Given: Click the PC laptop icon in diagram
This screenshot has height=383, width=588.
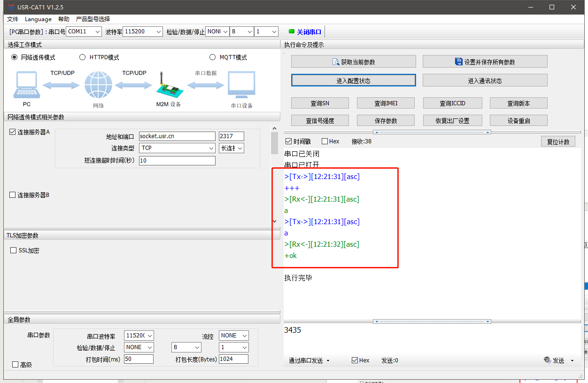Looking at the screenshot, I should pos(26,85).
